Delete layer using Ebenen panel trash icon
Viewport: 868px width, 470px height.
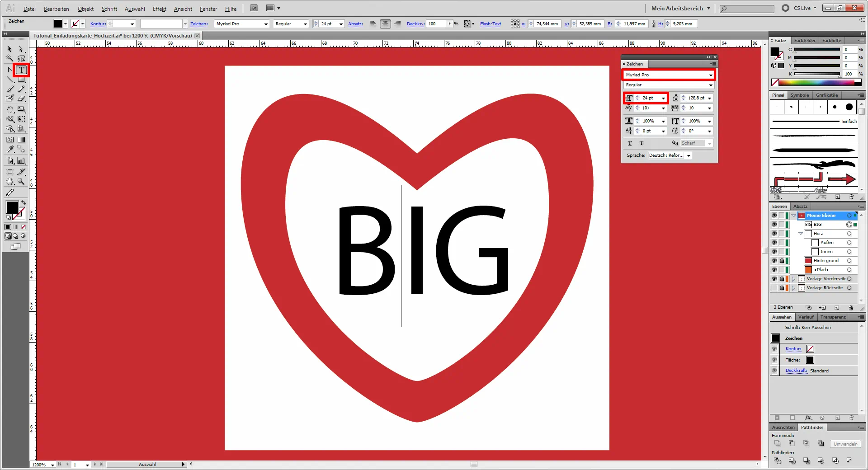tap(851, 308)
